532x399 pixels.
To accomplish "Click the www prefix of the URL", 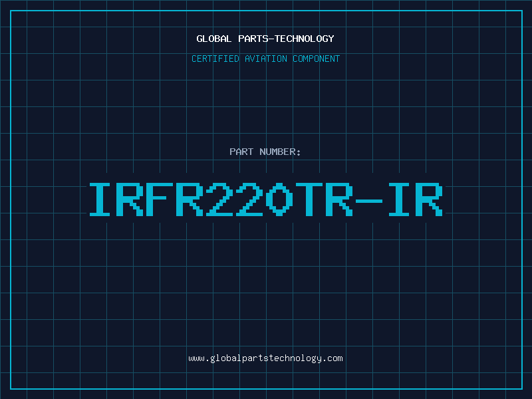I will click(196, 358).
